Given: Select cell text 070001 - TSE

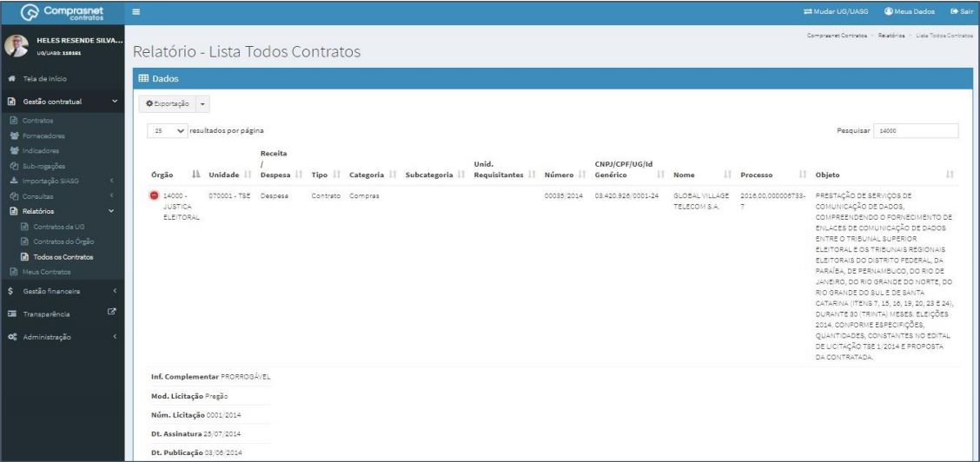Looking at the screenshot, I should point(229,196).
